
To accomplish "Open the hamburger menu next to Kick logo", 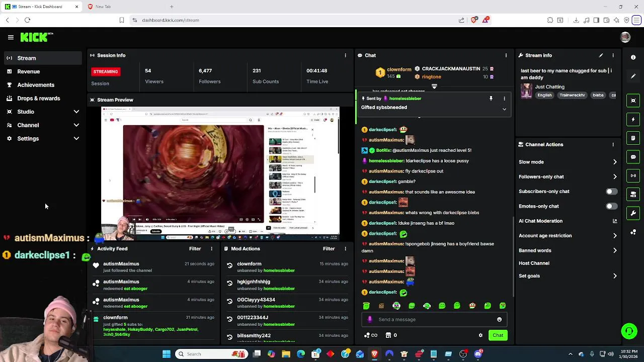I will [x=11, y=37].
